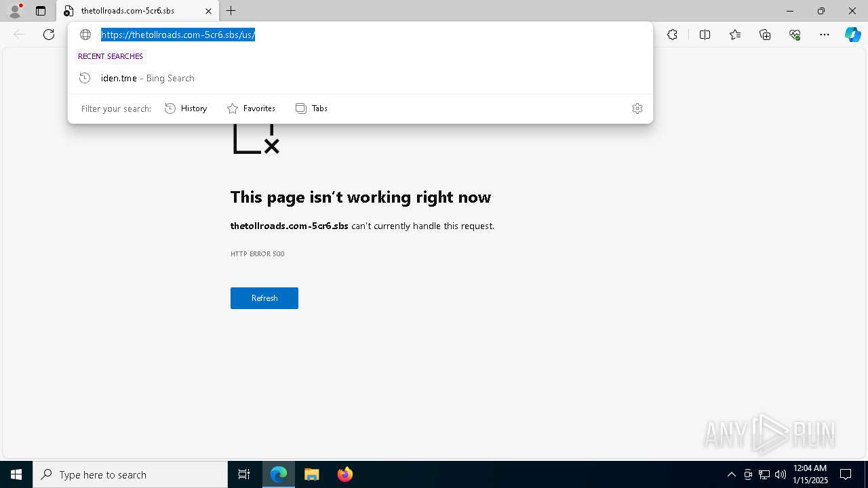Open the Windows Start menu
Image resolution: width=868 pixels, height=488 pixels.
(x=16, y=474)
